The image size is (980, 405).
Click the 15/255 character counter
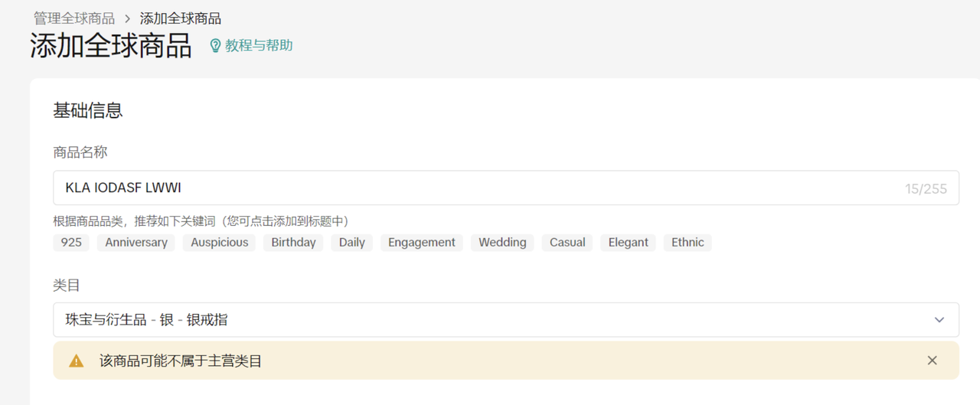[x=926, y=188]
